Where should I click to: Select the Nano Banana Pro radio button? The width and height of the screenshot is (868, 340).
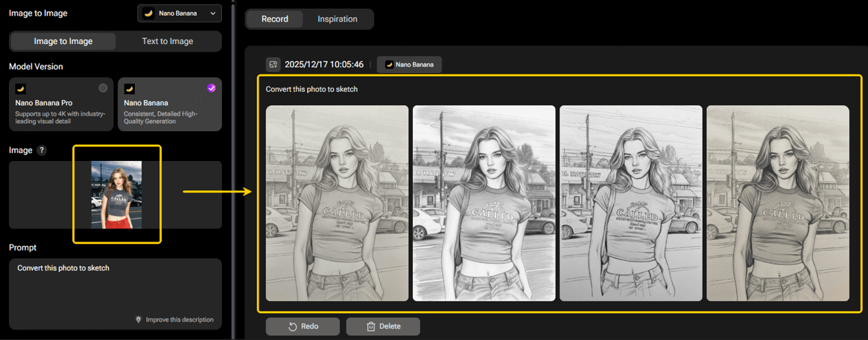pyautogui.click(x=102, y=88)
